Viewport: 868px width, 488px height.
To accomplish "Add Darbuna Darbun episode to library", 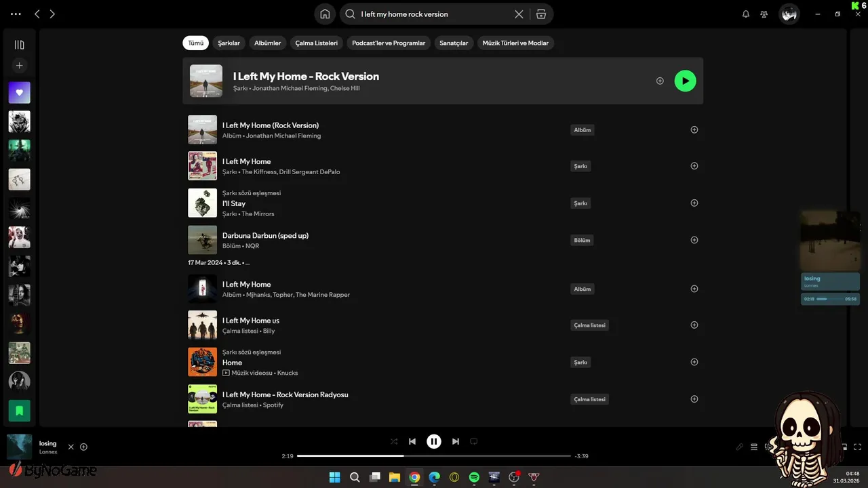I will (x=694, y=240).
